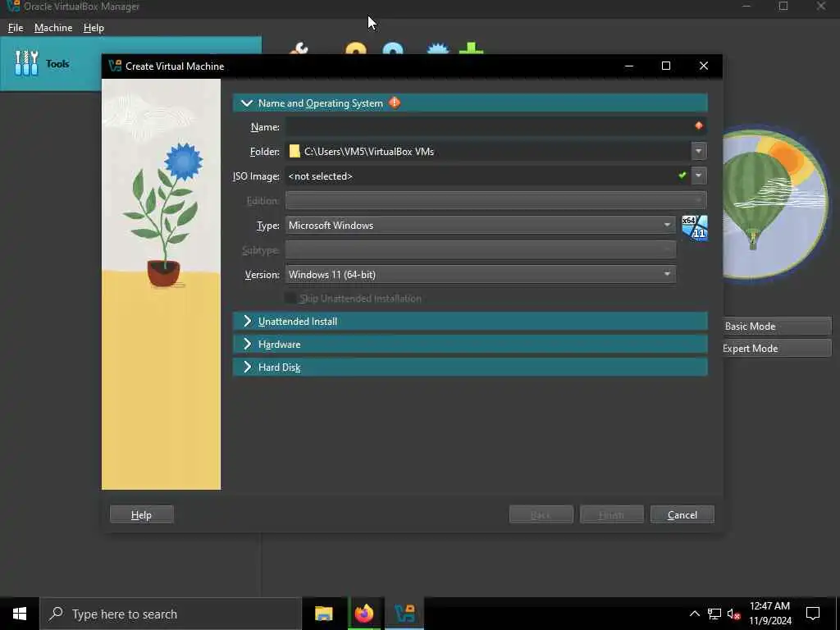Click the Windows 11 x64 OS type icon
The width and height of the screenshot is (840, 630).
click(x=695, y=228)
